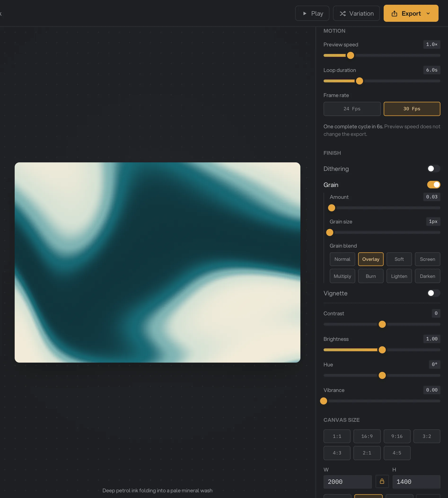This screenshot has width=448, height=498.
Task: Click the canvas height field
Action: coord(416,482)
